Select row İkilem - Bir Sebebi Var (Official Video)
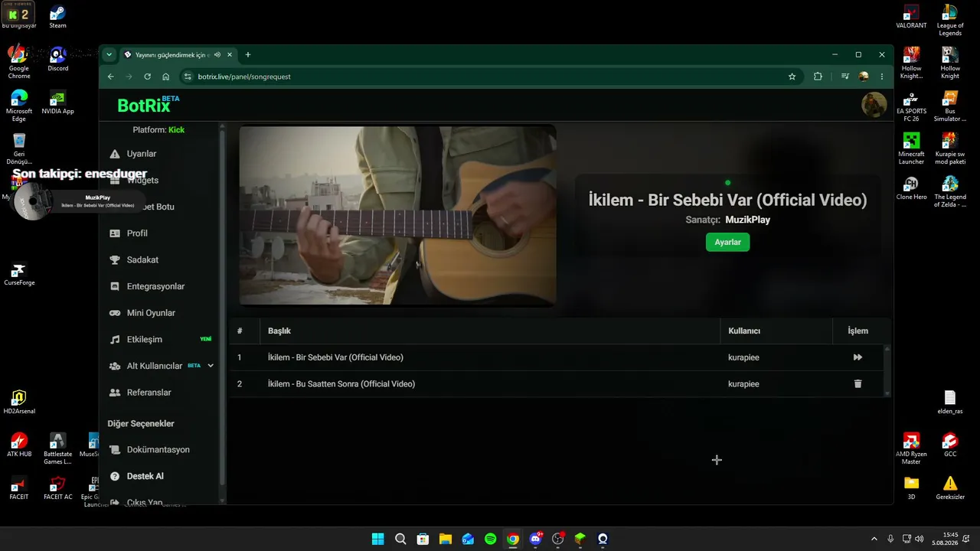The image size is (980, 551). click(557, 357)
